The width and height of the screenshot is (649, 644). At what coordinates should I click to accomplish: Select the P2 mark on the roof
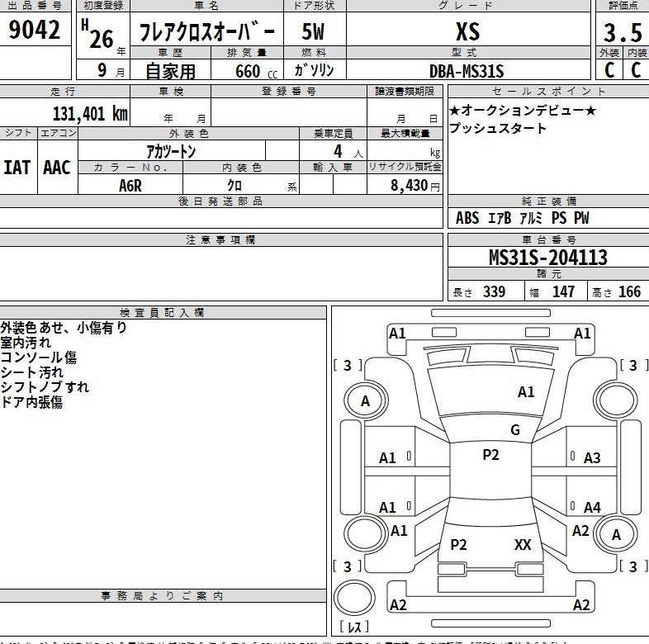491,455
